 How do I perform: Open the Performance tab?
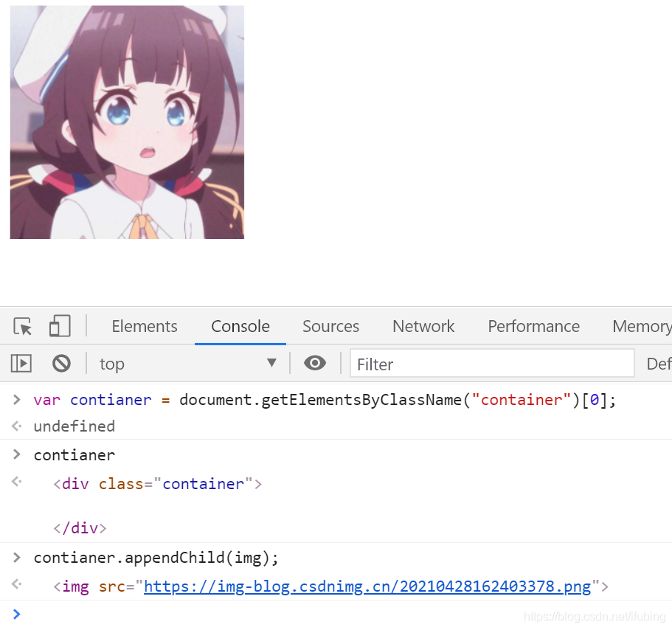pos(533,327)
